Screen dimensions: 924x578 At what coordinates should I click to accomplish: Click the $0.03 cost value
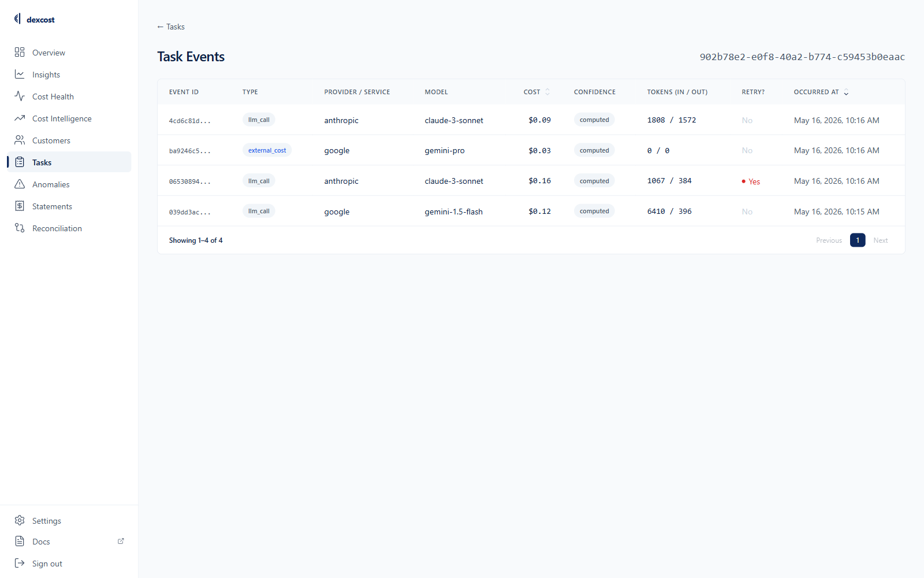point(539,150)
